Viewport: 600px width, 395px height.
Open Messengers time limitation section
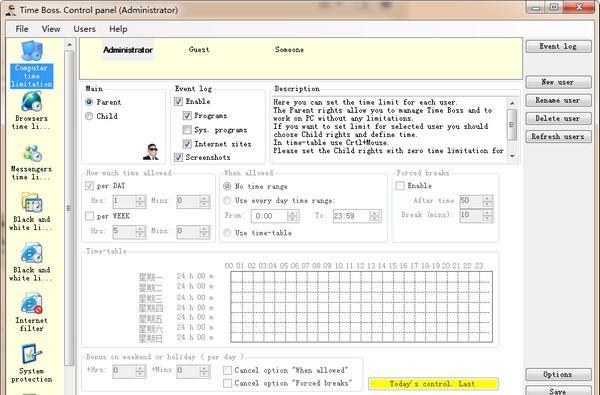pyautogui.click(x=31, y=162)
